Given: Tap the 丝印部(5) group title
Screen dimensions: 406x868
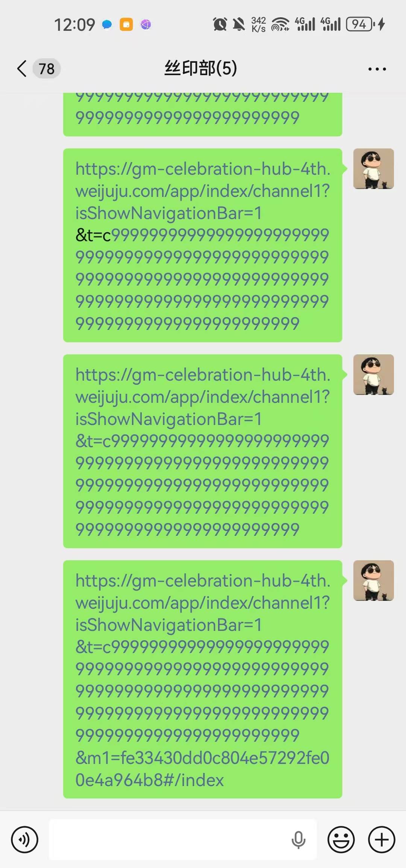Looking at the screenshot, I should point(201,68).
